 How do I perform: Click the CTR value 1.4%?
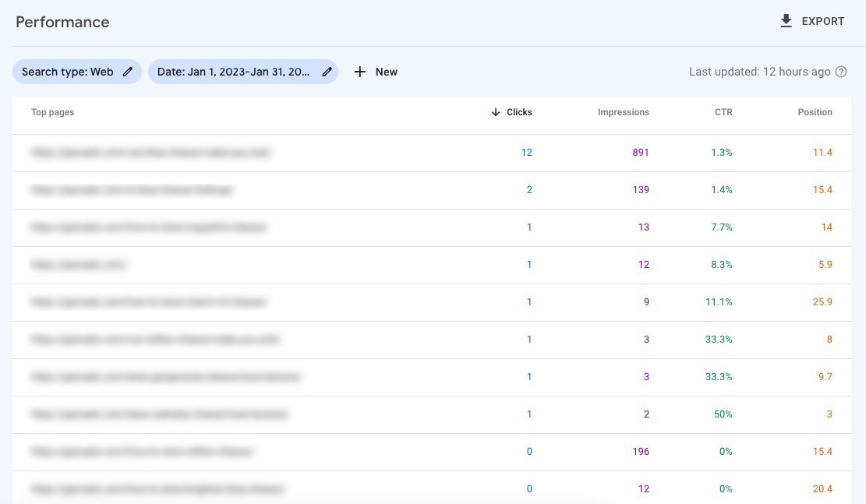[721, 190]
